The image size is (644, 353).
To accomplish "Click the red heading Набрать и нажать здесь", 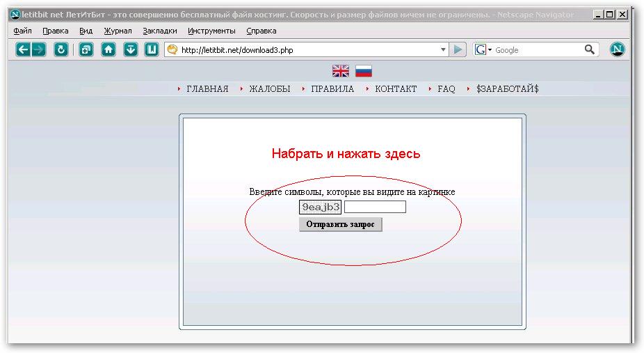I will 346,154.
